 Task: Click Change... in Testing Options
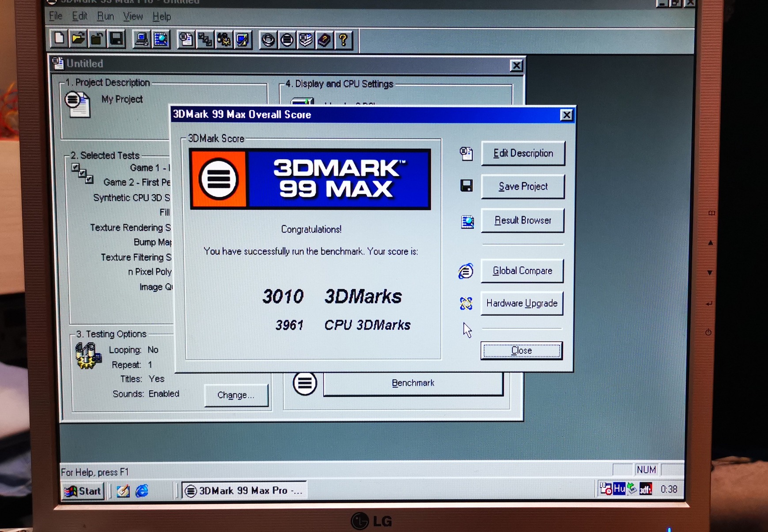(x=236, y=395)
